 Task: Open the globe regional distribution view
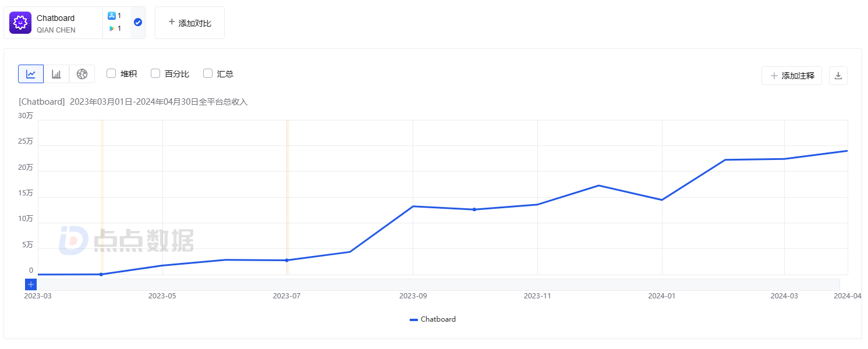point(82,74)
